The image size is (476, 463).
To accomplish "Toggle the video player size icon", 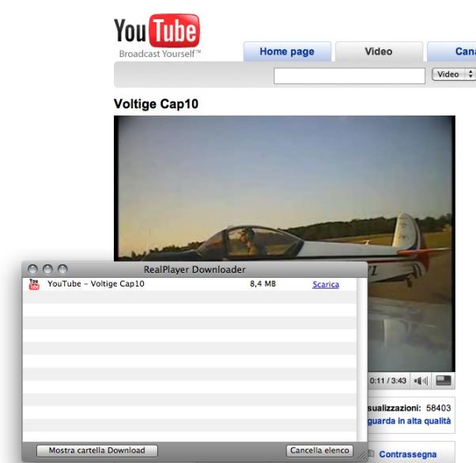I will 444,381.
